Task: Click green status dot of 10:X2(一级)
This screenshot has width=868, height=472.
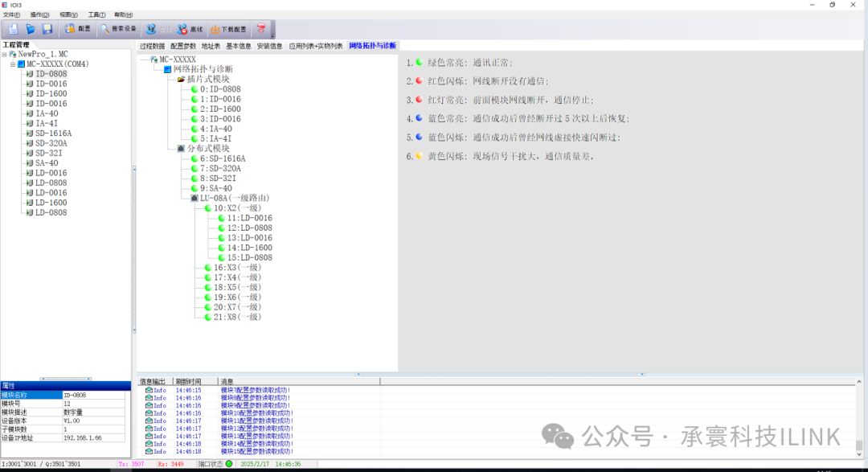Action: point(208,208)
